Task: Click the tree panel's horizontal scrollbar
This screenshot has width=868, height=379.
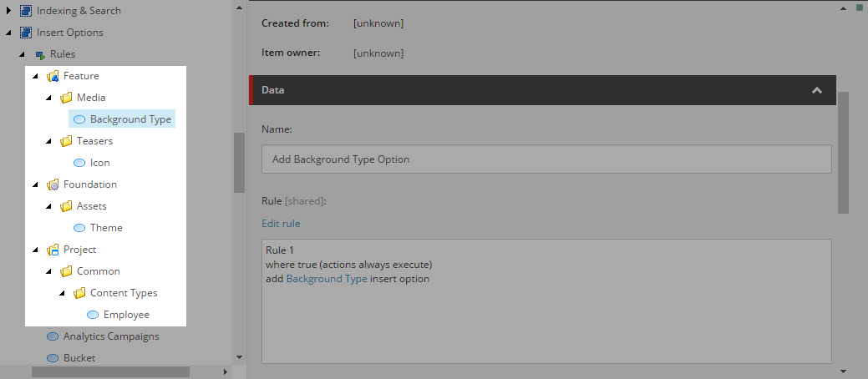Action: coord(111,371)
